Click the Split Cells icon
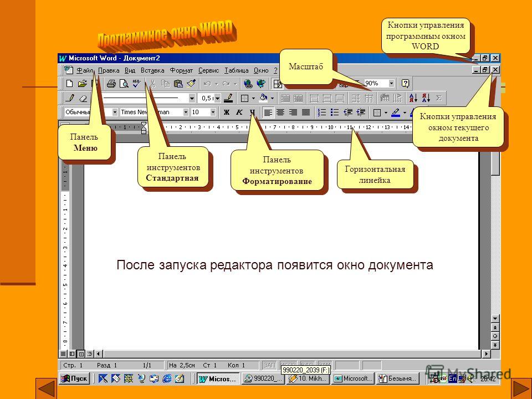The image size is (532, 399). [x=298, y=98]
